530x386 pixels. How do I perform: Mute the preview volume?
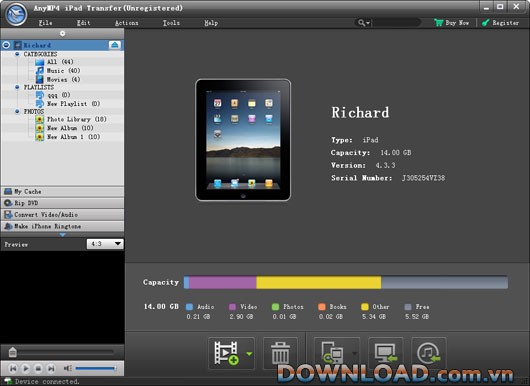(x=67, y=368)
